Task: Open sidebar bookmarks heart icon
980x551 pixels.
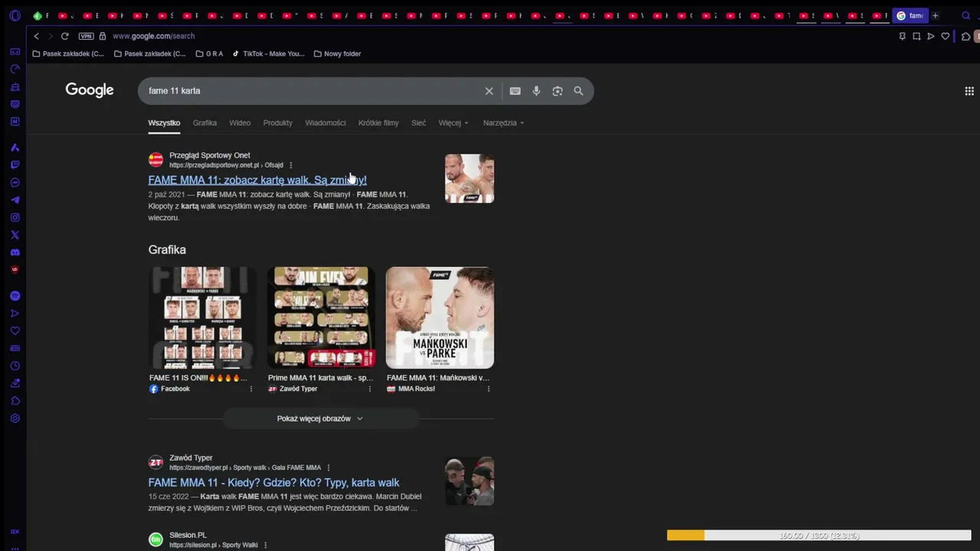Action: pos(15,331)
